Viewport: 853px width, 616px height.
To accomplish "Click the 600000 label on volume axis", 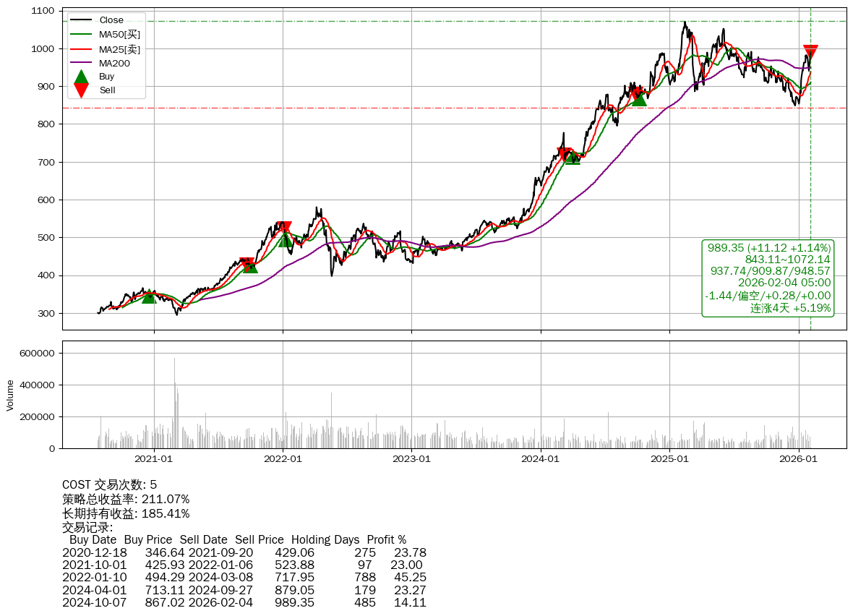I will click(x=35, y=354).
